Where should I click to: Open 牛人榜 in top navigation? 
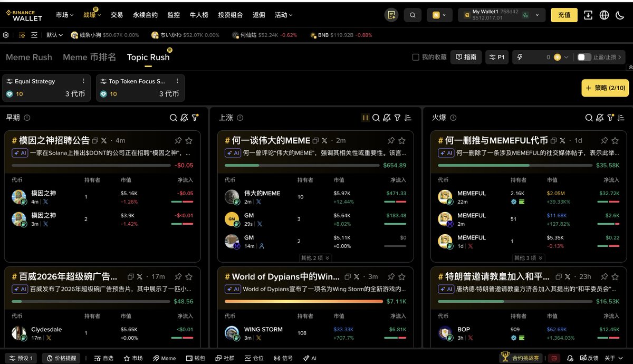199,15
